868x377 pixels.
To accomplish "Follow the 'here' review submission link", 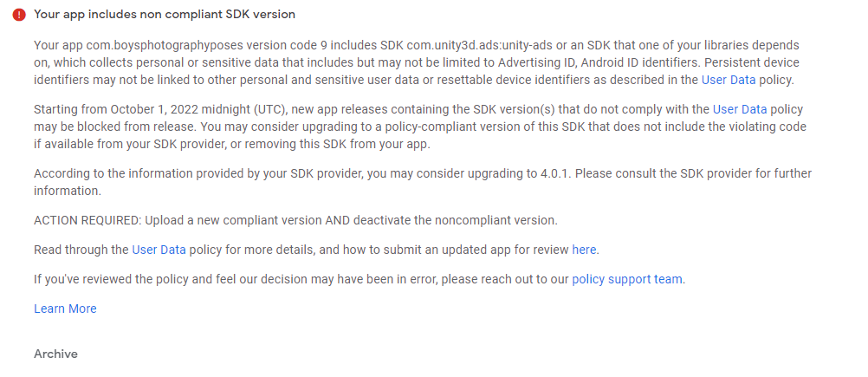I will click(584, 250).
